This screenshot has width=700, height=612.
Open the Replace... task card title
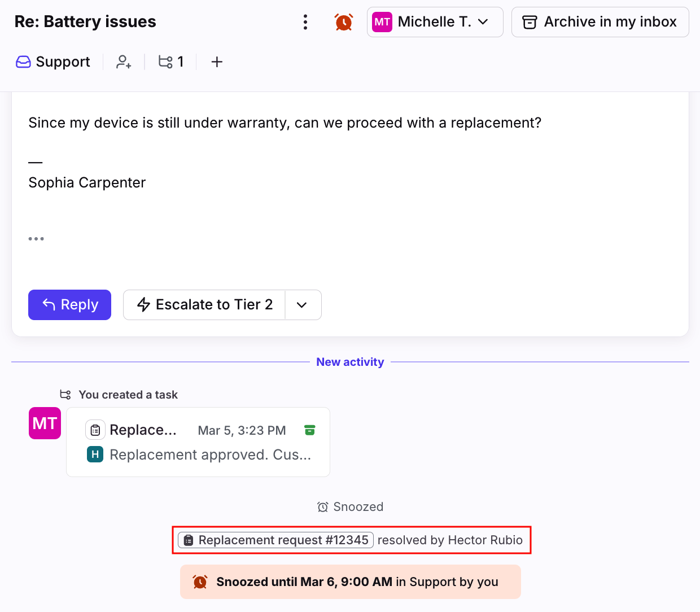coord(143,430)
